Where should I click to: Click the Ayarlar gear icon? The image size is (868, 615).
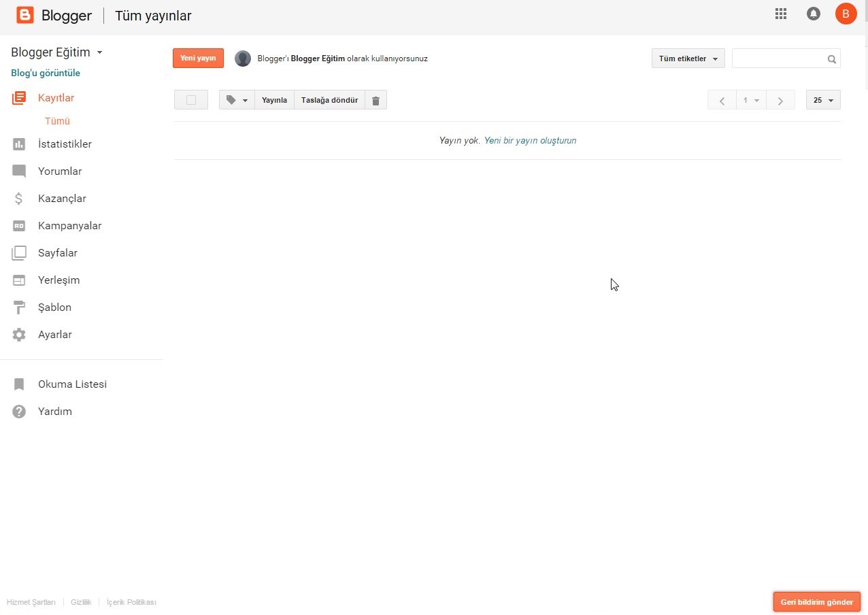click(x=19, y=335)
